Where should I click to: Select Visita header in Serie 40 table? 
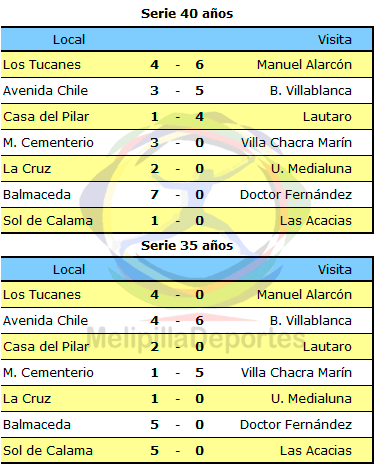pos(335,40)
